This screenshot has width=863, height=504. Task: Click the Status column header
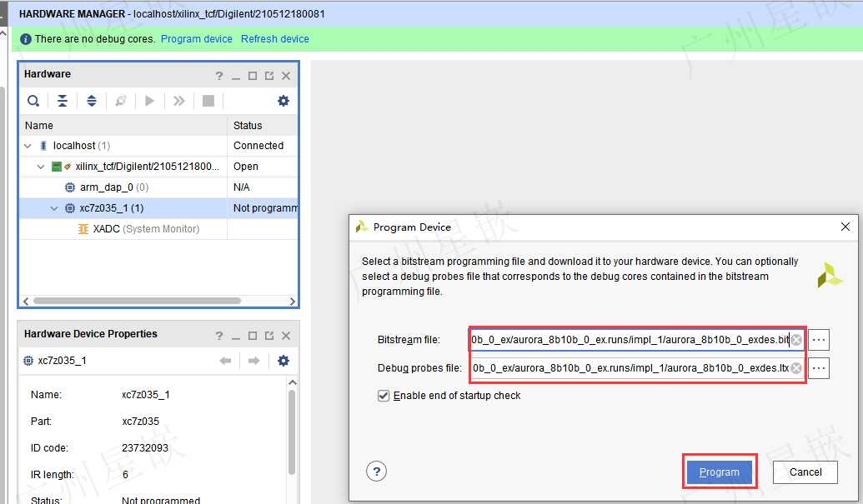click(263, 125)
